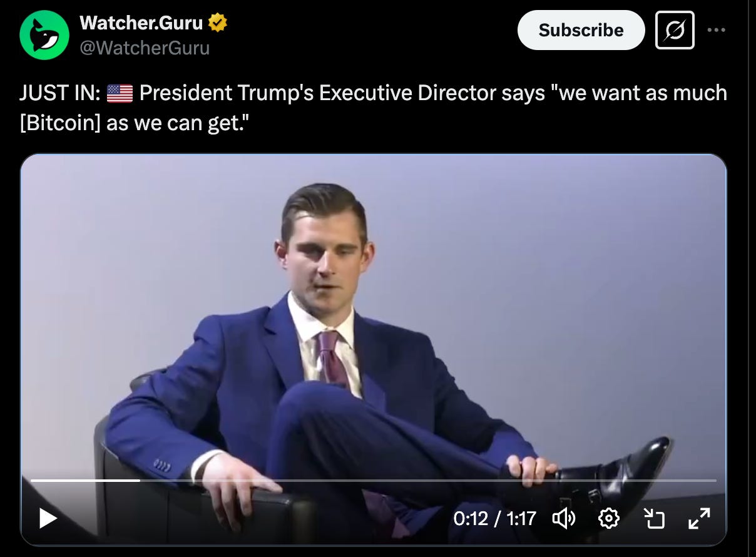
Task: Open the Watcher.Guru profile avatar
Action: (x=44, y=35)
